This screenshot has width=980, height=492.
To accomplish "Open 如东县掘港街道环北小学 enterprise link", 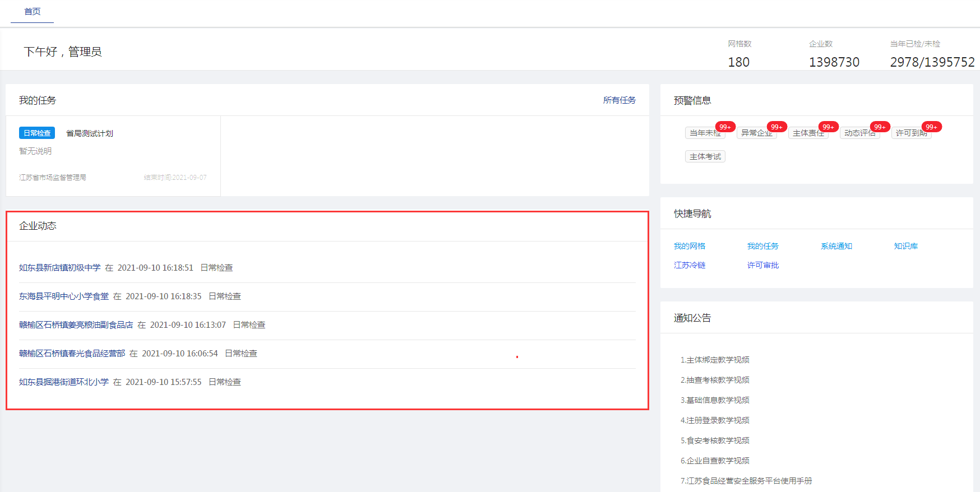I will pyautogui.click(x=64, y=382).
